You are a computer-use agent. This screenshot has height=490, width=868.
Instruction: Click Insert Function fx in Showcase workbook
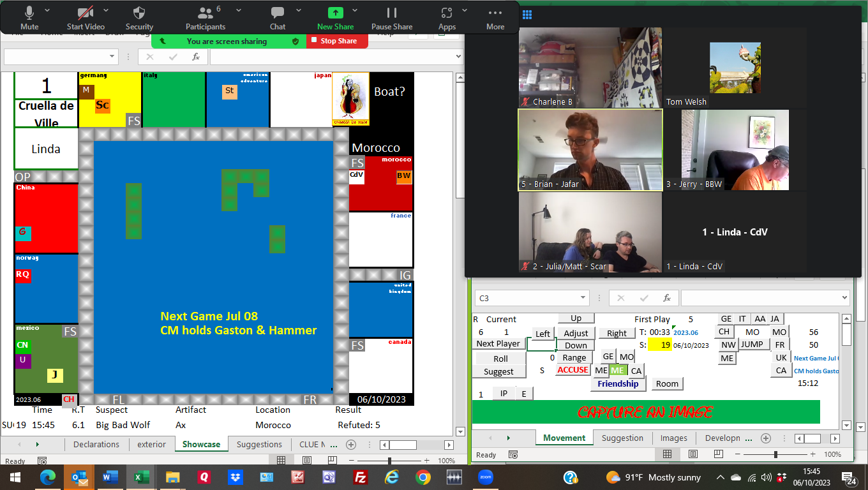[196, 57]
